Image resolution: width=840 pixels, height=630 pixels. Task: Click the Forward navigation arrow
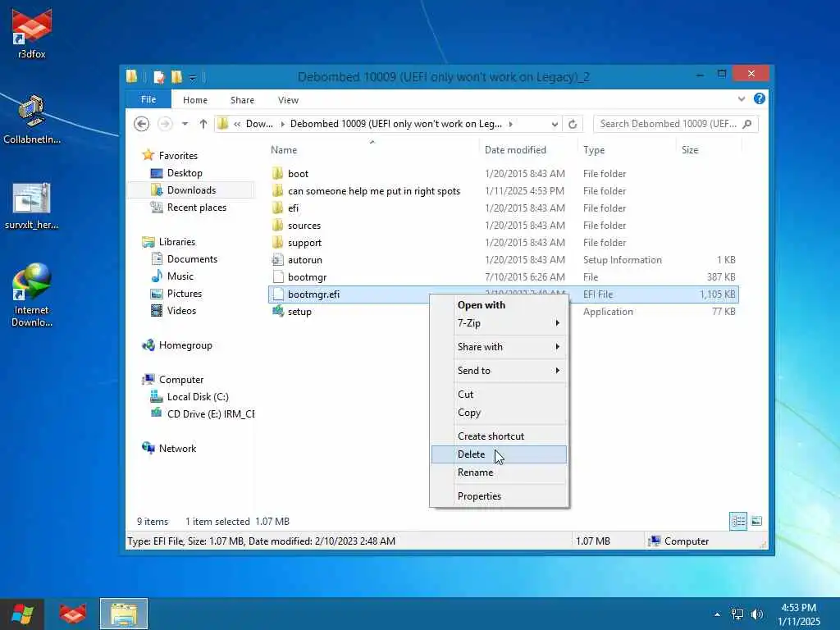pos(165,125)
